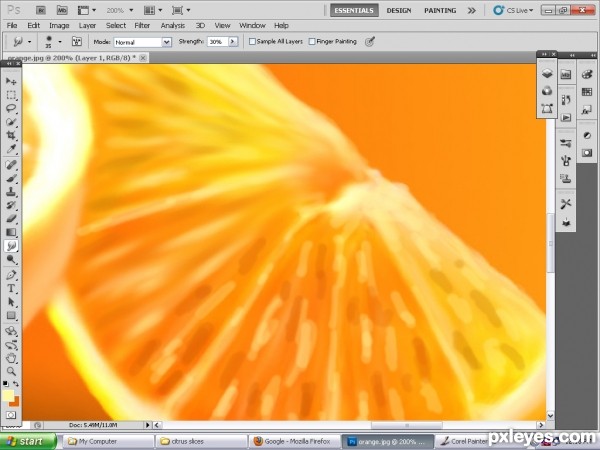Open the Strength slider popup arrow
The height and width of the screenshot is (450, 600).
(x=233, y=41)
